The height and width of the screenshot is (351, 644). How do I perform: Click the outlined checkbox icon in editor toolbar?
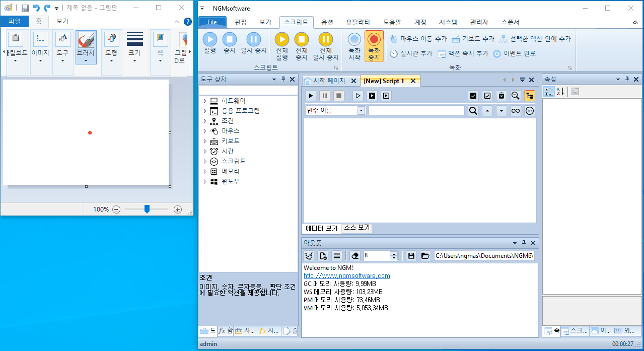(487, 95)
